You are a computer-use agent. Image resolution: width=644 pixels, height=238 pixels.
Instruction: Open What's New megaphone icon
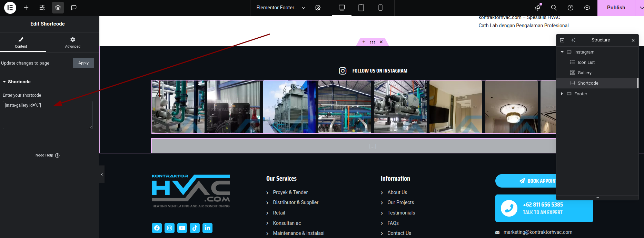tap(538, 8)
